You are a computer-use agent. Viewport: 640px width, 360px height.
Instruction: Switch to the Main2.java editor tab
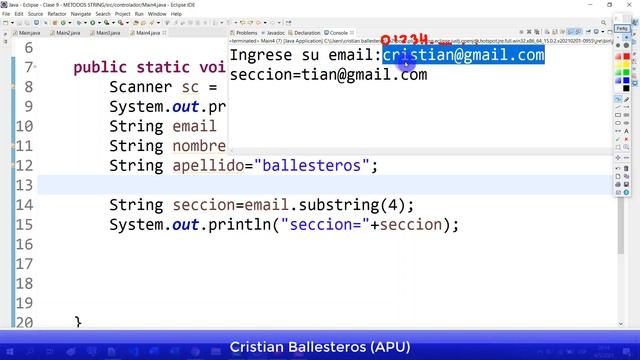(x=65, y=33)
